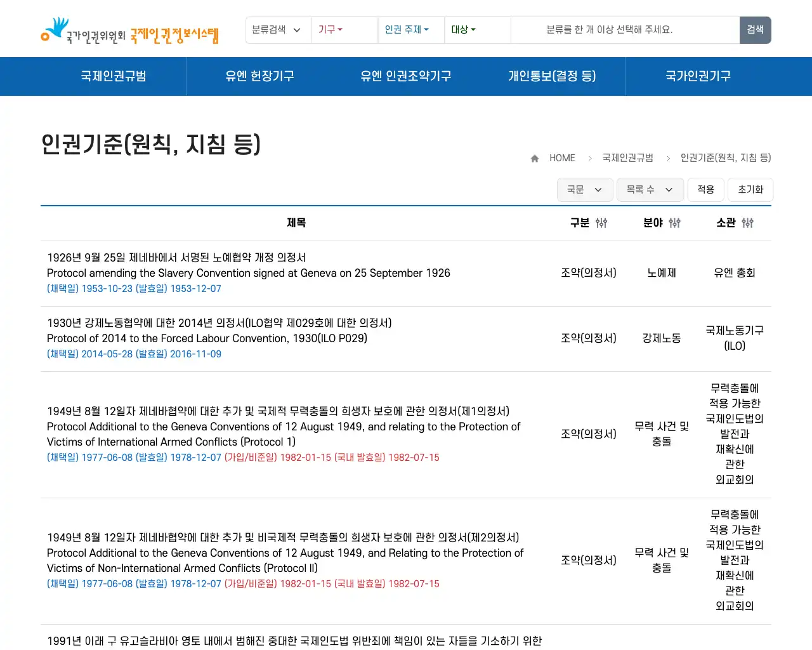Click the home icon in the breadcrumb

click(534, 157)
